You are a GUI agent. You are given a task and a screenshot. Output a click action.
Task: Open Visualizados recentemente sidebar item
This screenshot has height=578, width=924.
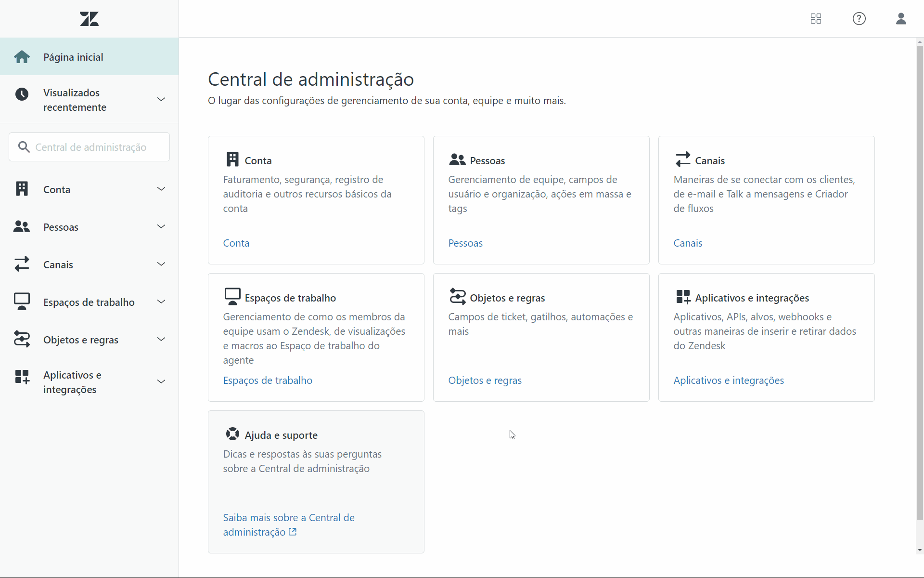(x=89, y=100)
